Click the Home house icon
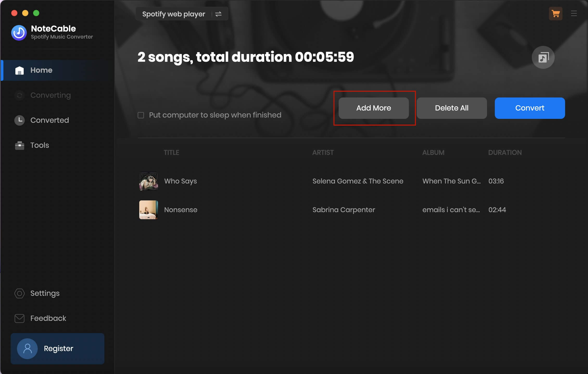This screenshot has width=588, height=374. (20, 70)
